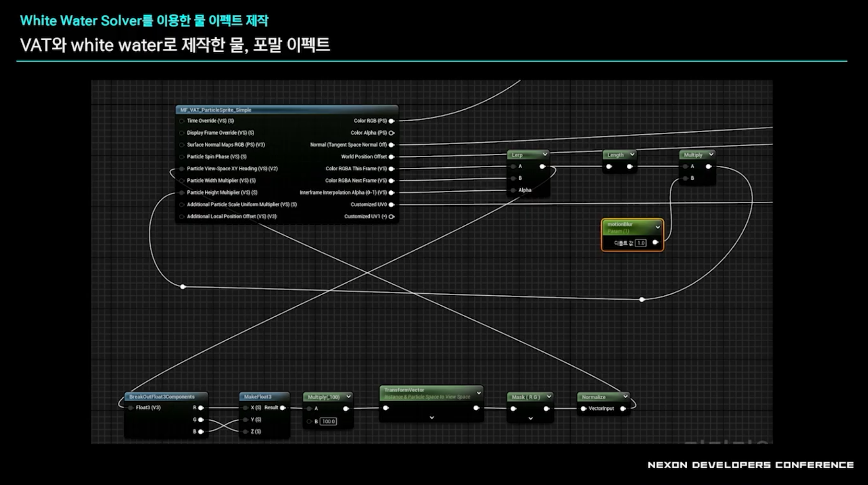The image size is (868, 485).
Task: Click the TransformVector node's output pin
Action: pyautogui.click(x=476, y=408)
